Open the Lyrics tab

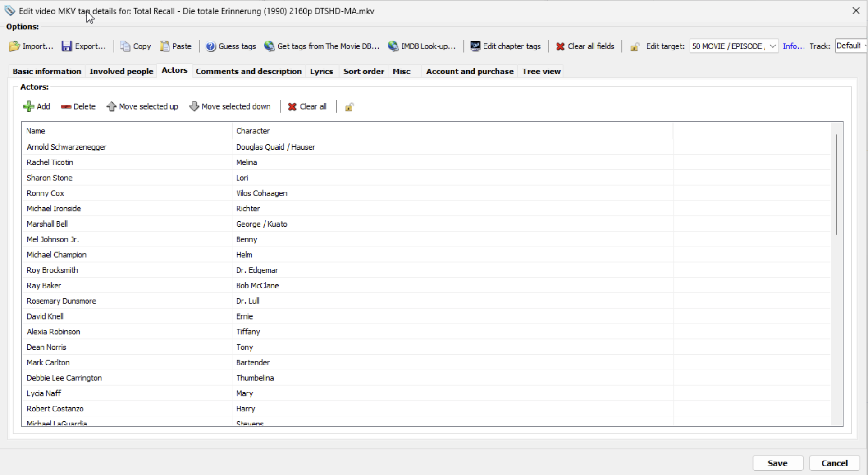(x=321, y=71)
